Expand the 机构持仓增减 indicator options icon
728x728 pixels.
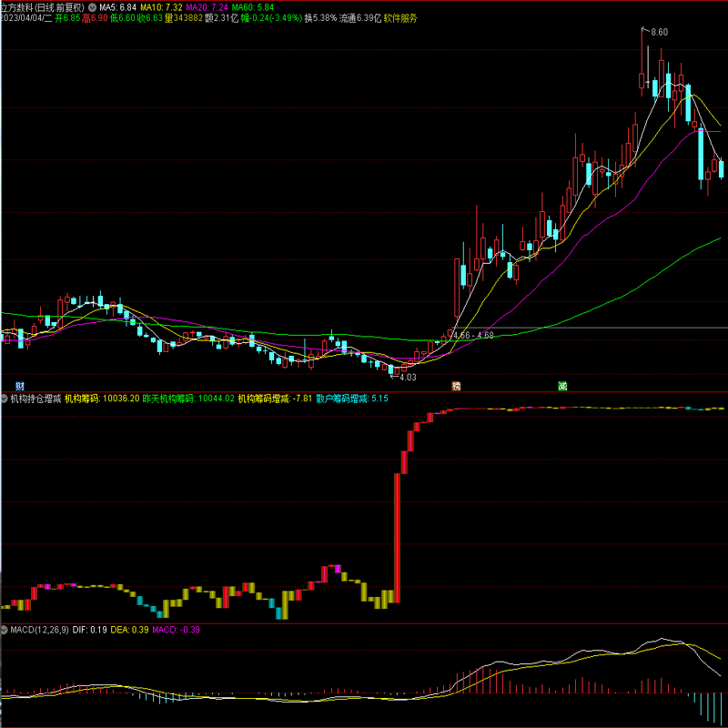click(x=5, y=398)
